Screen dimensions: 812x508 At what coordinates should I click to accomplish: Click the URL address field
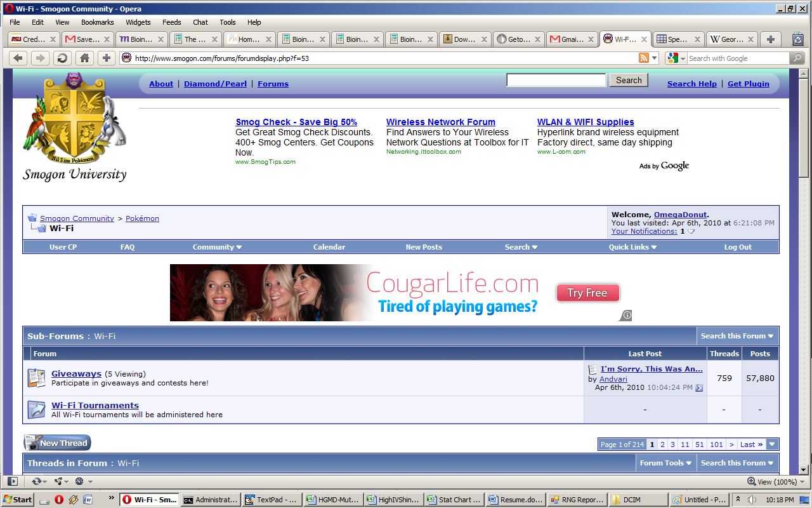coord(384,58)
